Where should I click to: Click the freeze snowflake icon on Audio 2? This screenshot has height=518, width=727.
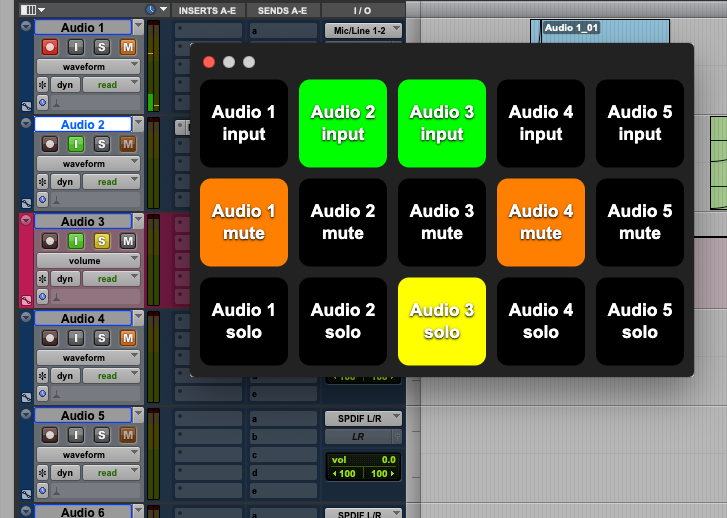click(x=43, y=182)
